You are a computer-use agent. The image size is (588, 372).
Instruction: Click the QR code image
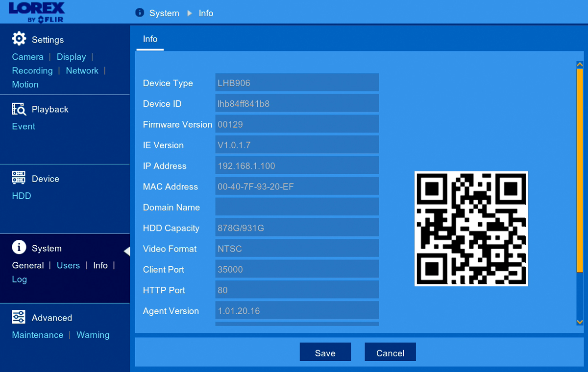coord(471,229)
